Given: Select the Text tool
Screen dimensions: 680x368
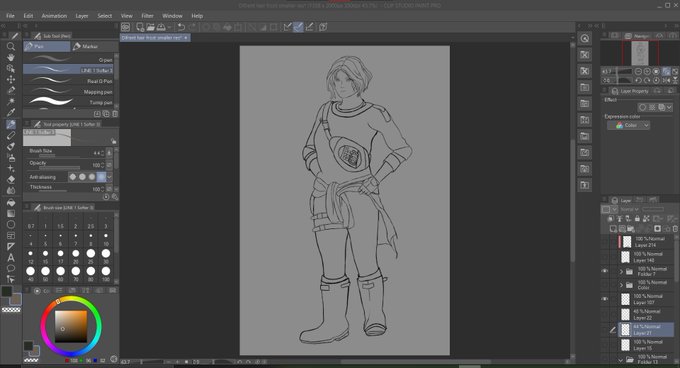Looking at the screenshot, I should click(11, 258).
